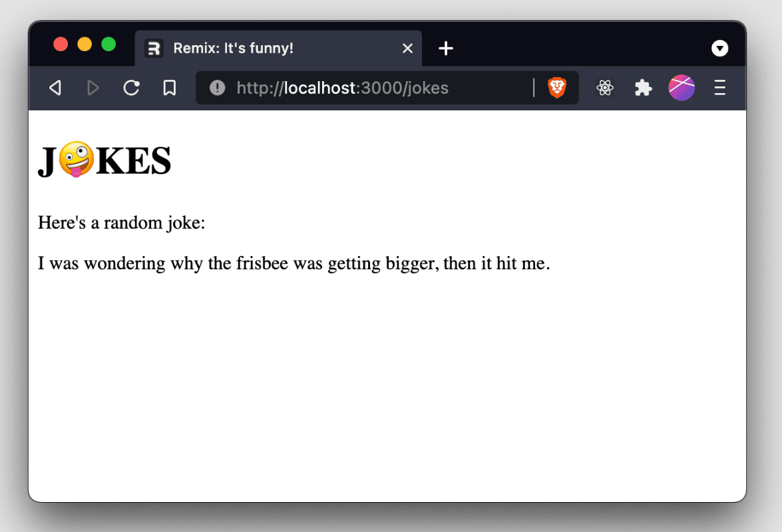Click the back navigation arrow
This screenshot has height=532, width=782.
coord(55,87)
